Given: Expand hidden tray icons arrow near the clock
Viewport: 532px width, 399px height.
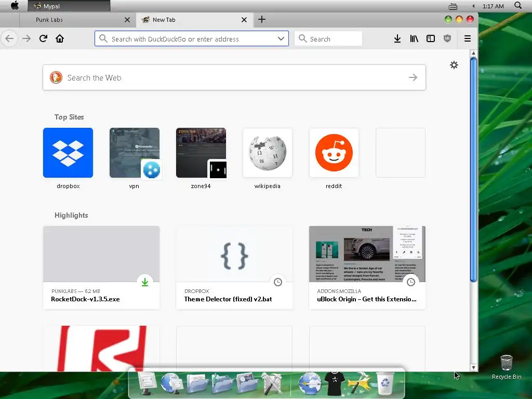Looking at the screenshot, I should point(473,6).
